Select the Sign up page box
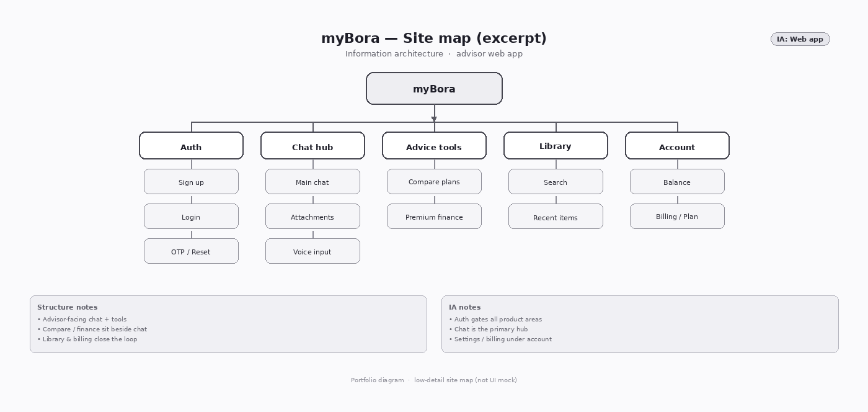Image resolution: width=868 pixels, height=412 pixels. coord(191,182)
